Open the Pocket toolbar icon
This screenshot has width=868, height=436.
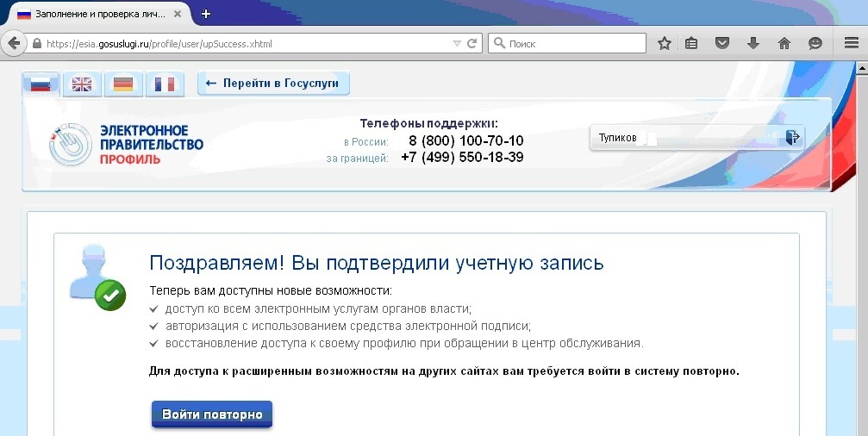723,43
